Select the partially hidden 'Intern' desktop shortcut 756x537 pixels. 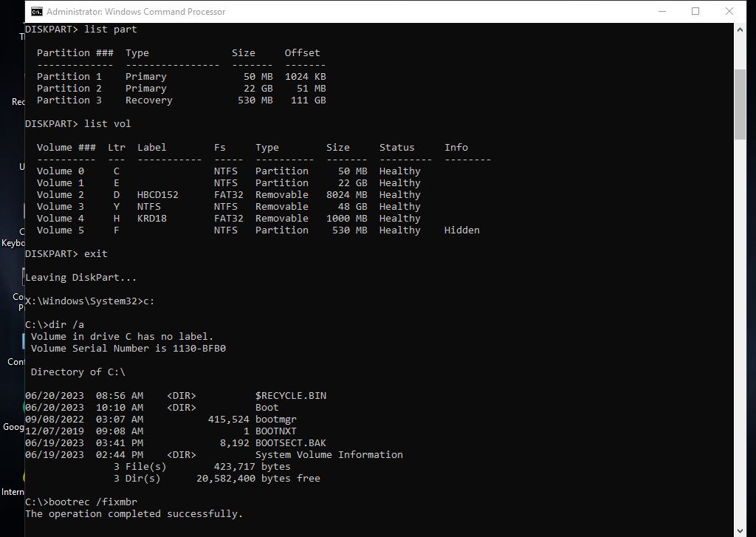point(13,491)
